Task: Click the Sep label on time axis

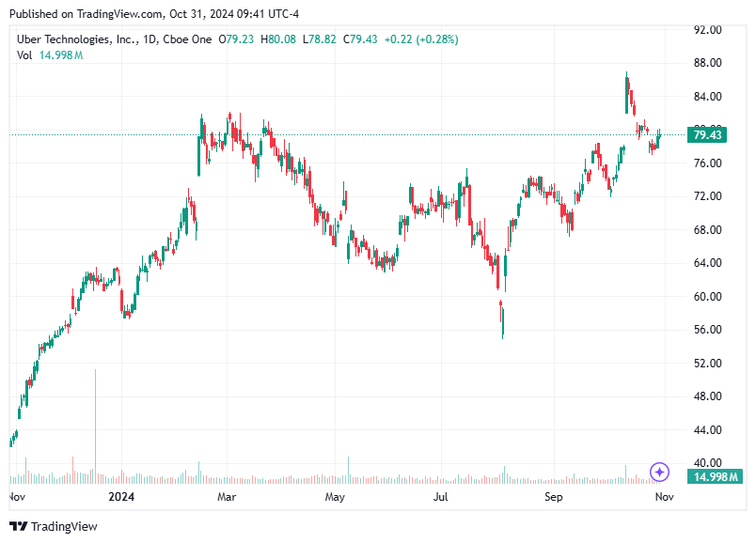Action: [x=554, y=497]
